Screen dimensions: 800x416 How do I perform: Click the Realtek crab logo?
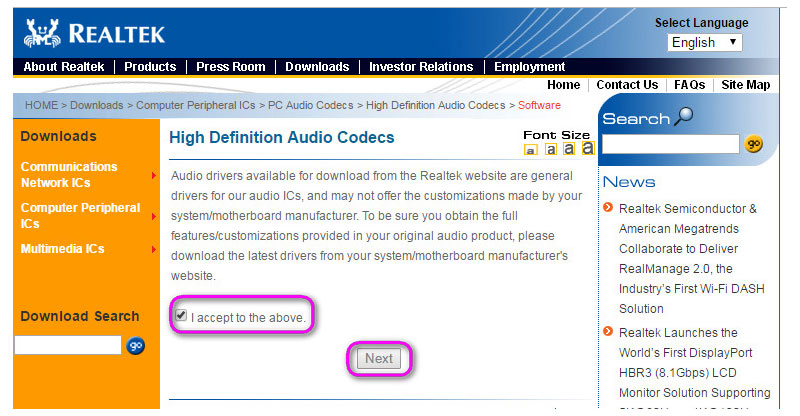pyautogui.click(x=42, y=33)
